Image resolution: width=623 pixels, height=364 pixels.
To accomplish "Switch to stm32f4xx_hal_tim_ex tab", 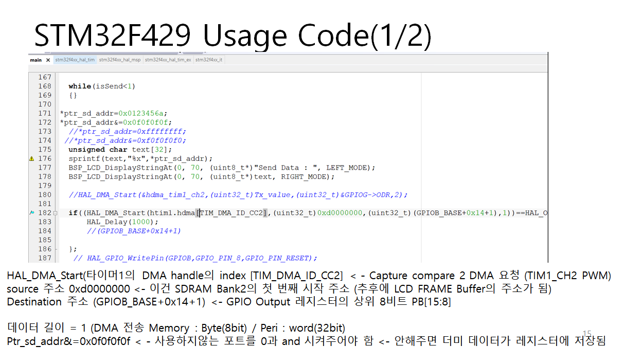I will coord(168,60).
